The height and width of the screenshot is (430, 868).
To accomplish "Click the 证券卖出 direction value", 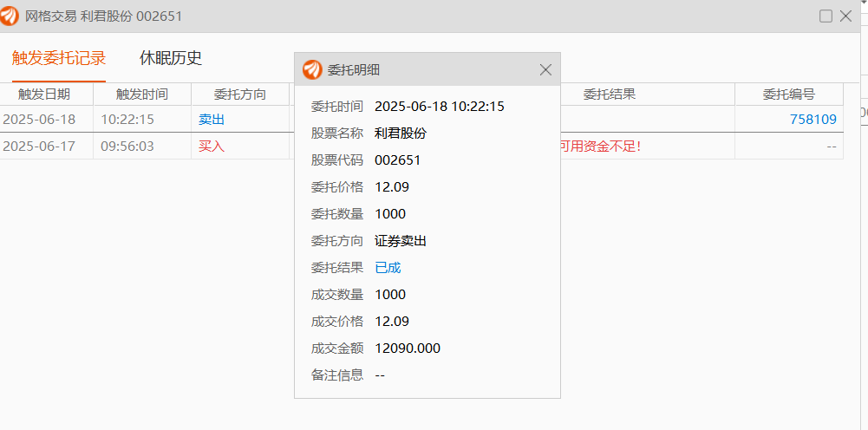I will tap(401, 241).
